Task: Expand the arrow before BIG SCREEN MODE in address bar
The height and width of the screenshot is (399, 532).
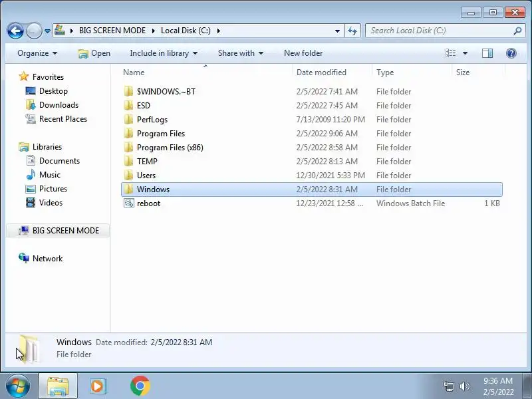Action: point(72,31)
